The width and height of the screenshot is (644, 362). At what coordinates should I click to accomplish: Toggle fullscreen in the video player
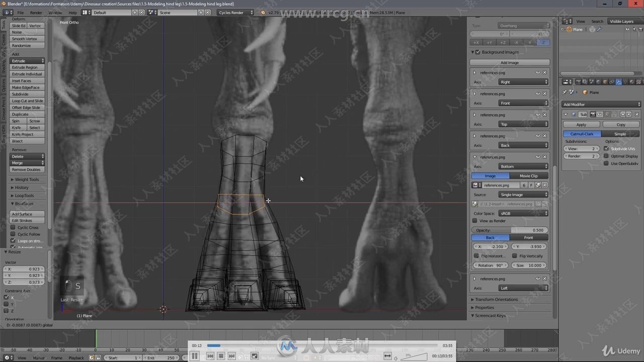click(255, 356)
